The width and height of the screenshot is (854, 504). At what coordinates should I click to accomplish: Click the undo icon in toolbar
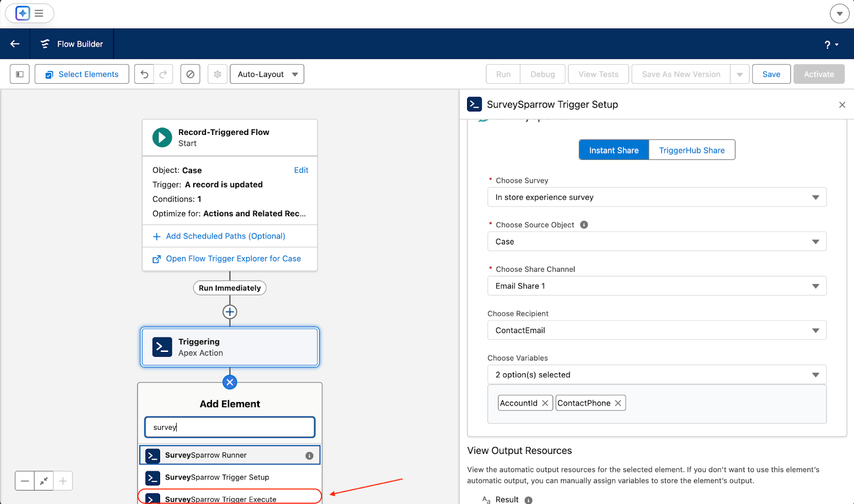(144, 74)
